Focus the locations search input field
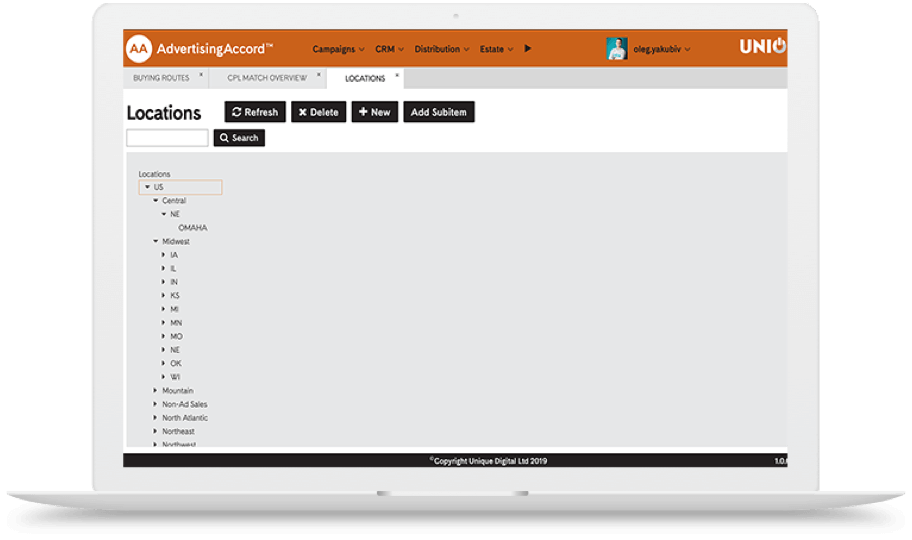 click(167, 138)
